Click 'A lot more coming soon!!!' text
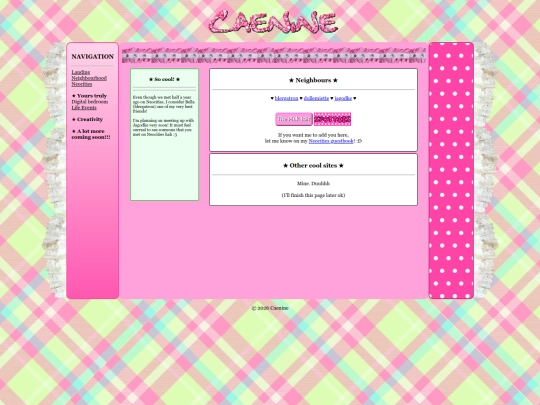The image size is (540, 405). [x=91, y=134]
